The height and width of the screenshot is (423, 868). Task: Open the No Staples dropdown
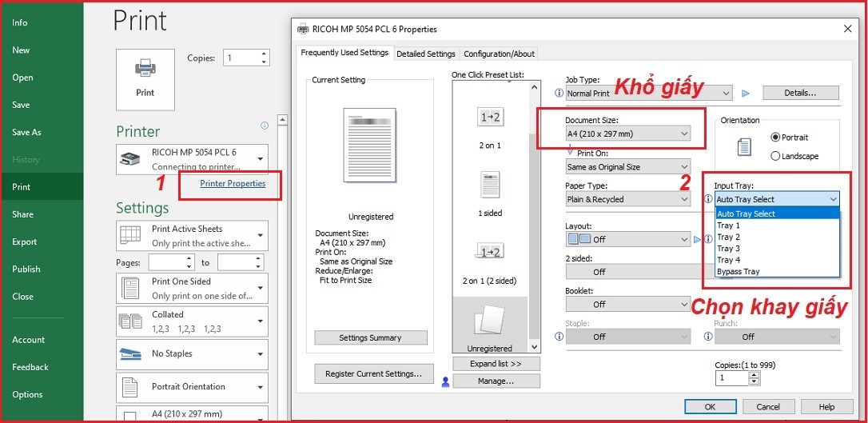point(192,354)
